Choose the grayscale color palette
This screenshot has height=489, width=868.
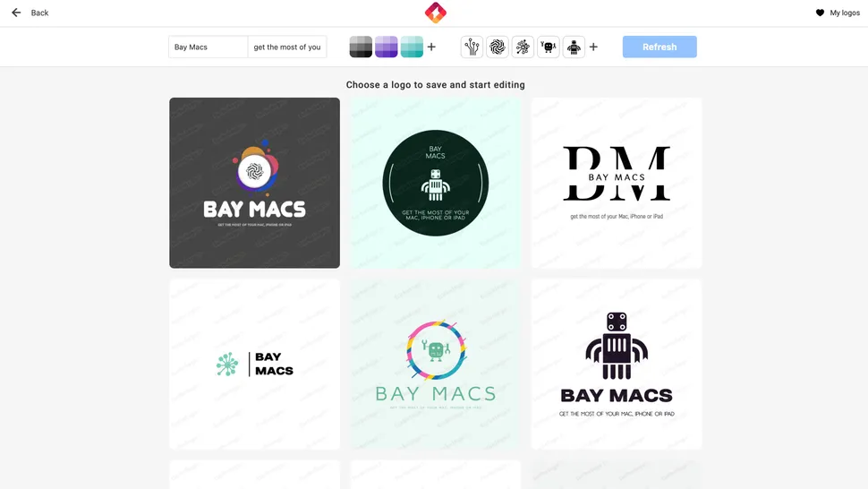(x=361, y=47)
